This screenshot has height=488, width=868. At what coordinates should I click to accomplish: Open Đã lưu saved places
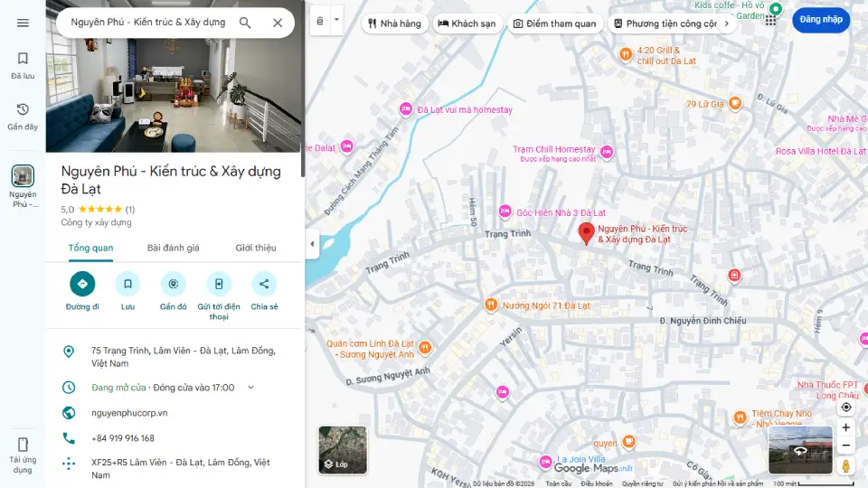click(23, 65)
